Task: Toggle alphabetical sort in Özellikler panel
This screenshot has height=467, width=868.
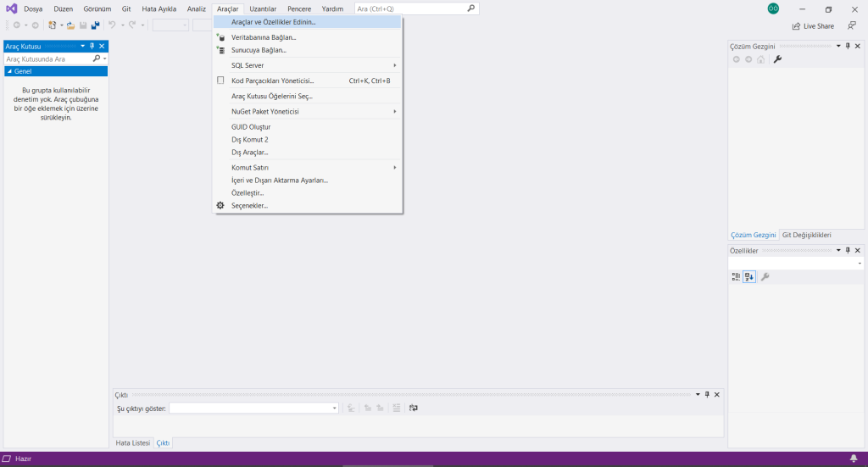Action: coord(749,277)
